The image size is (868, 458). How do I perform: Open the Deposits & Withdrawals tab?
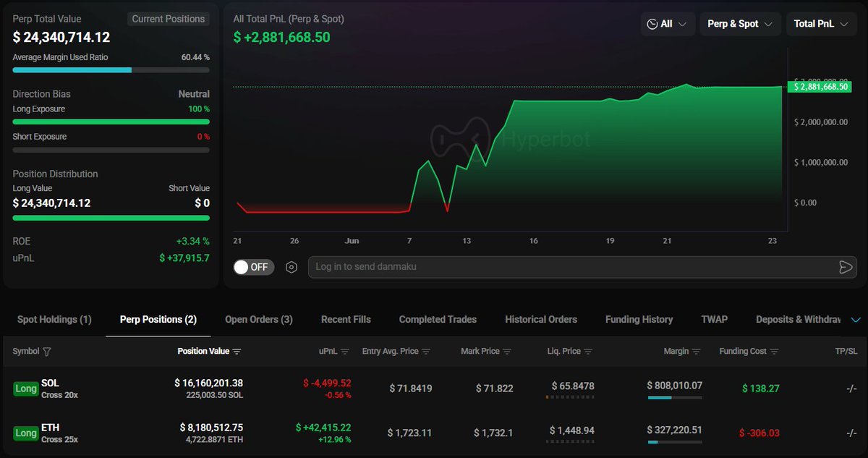click(799, 319)
